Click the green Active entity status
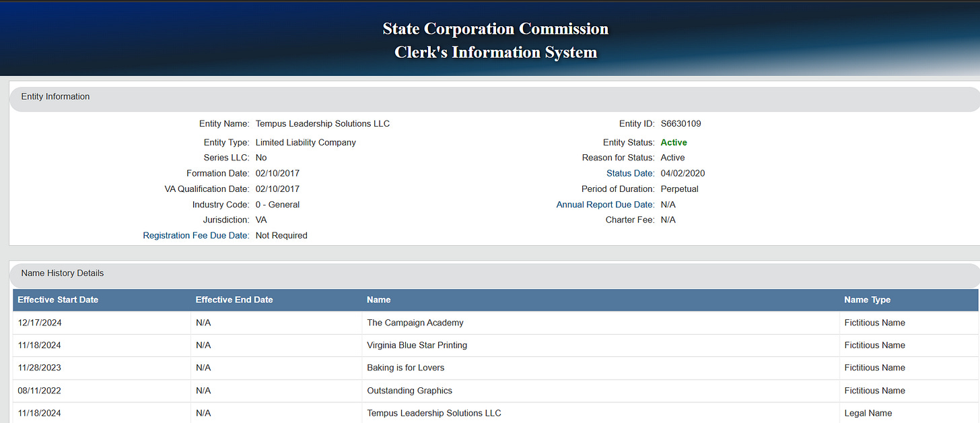980x423 pixels. click(x=674, y=143)
